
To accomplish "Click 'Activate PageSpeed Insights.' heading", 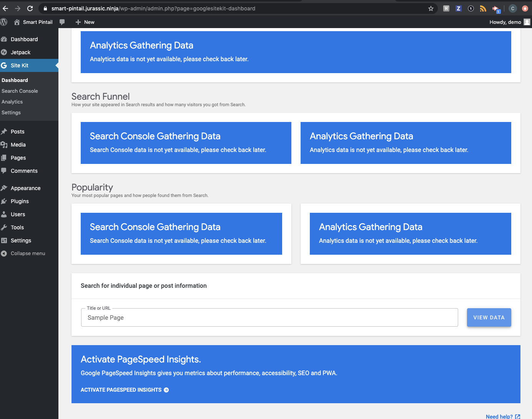I will tap(141, 359).
